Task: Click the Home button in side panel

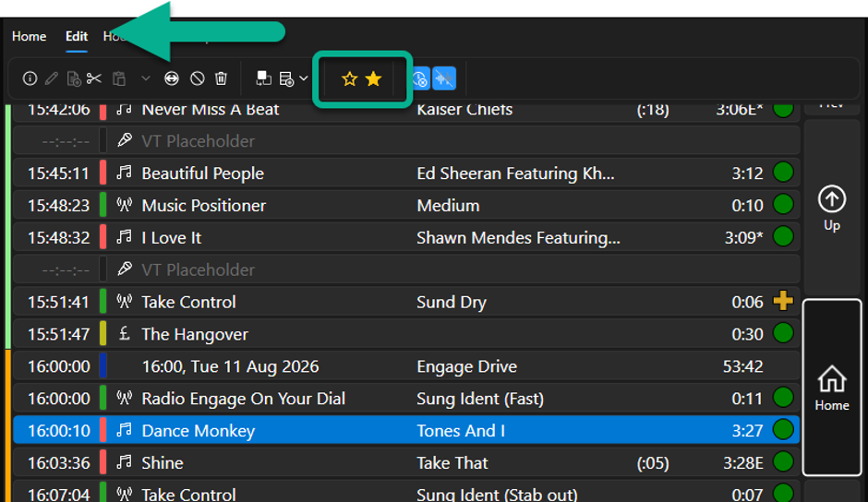Action: (831, 388)
